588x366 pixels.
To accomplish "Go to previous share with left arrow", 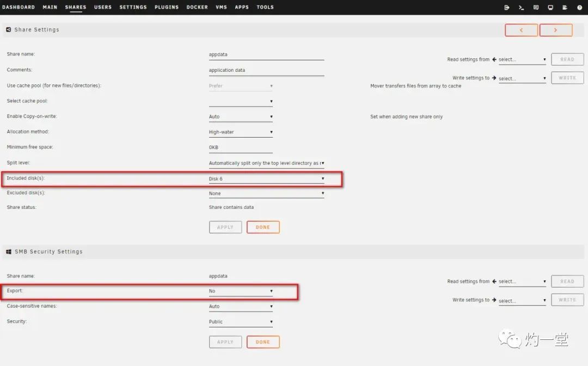I will pos(521,30).
